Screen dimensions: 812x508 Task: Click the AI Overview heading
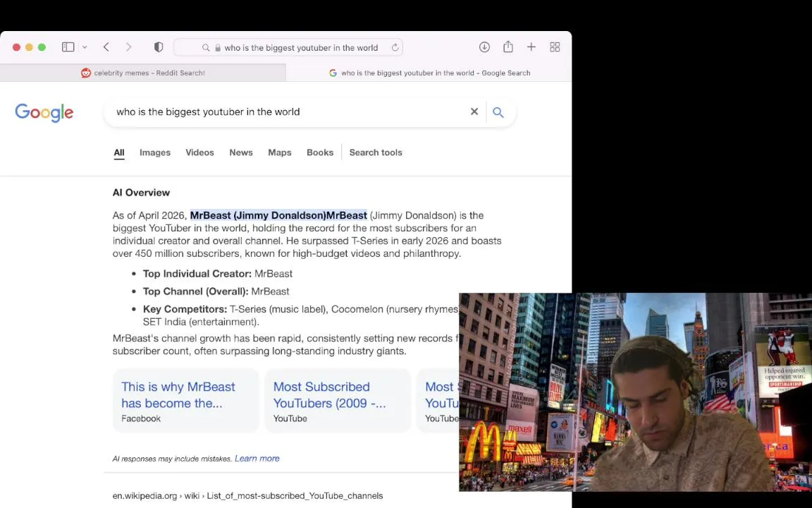[x=142, y=193]
